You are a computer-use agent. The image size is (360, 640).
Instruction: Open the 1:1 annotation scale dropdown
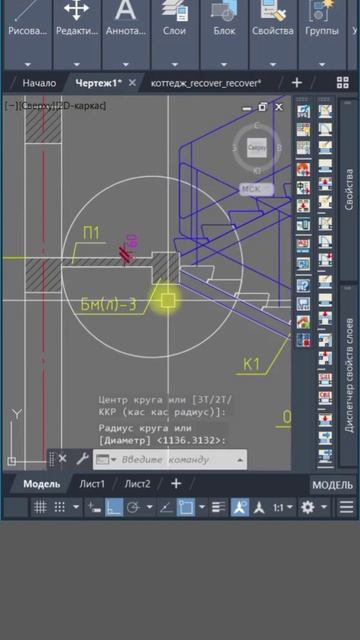[x=283, y=508]
